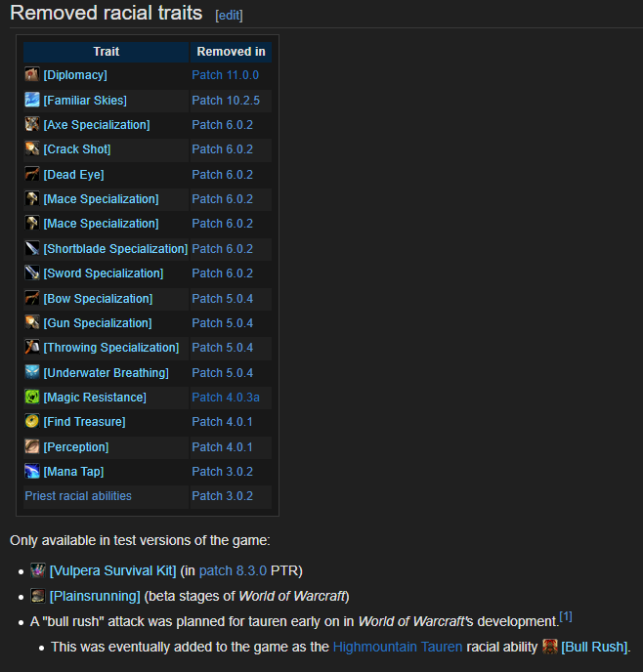The height and width of the screenshot is (672, 643).
Task: Click the Trait column header
Action: [106, 52]
